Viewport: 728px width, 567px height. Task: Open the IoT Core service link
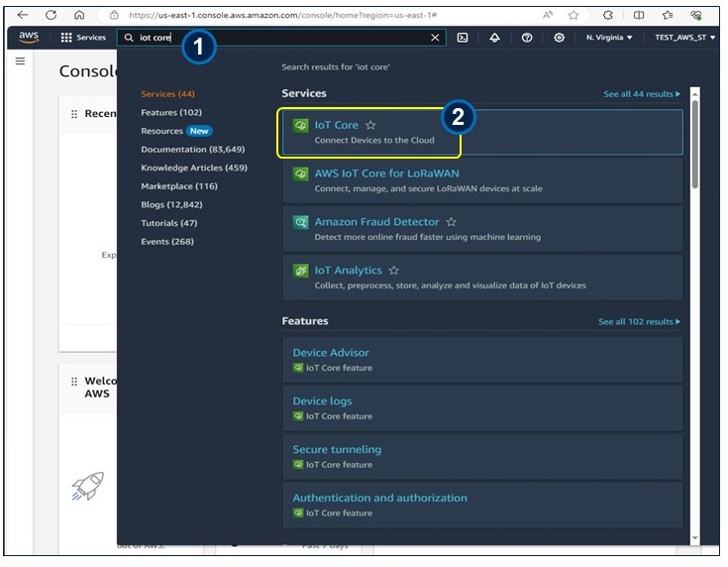(x=336, y=125)
